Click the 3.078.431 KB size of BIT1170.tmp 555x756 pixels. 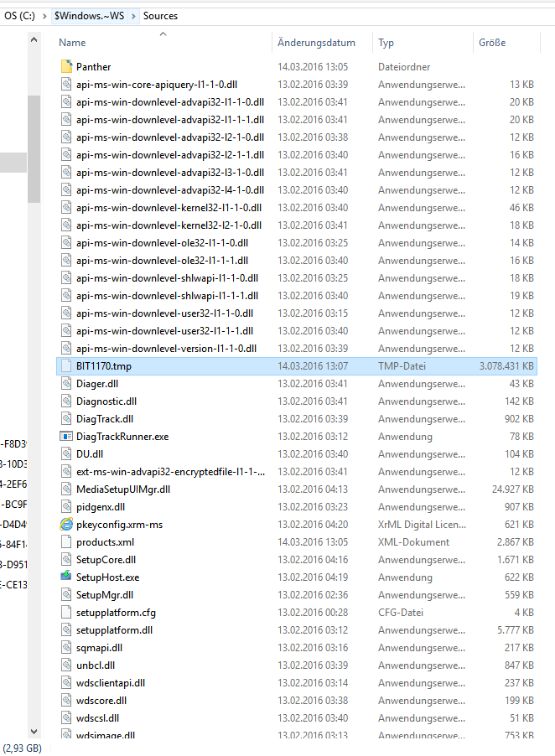pyautogui.click(x=506, y=366)
